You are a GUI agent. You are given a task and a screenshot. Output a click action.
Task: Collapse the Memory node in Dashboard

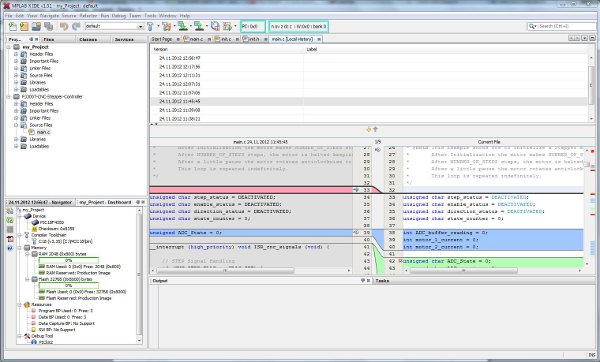20,248
